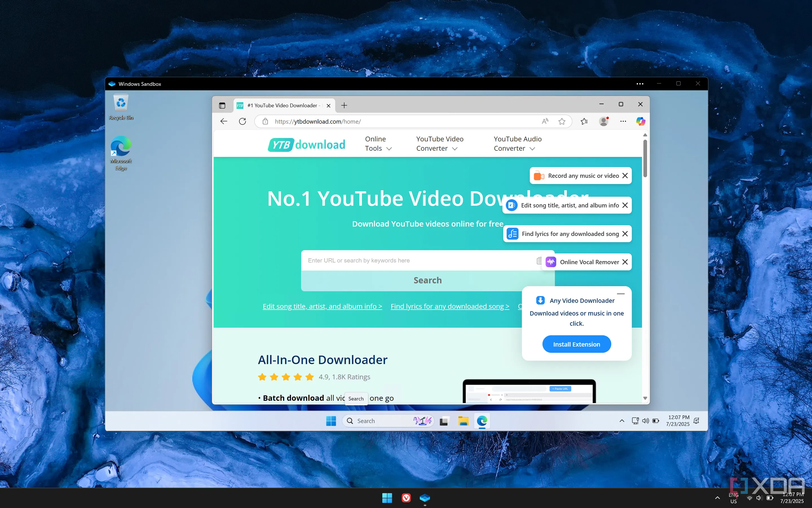Open Task View in Sandbox taskbar

444,421
